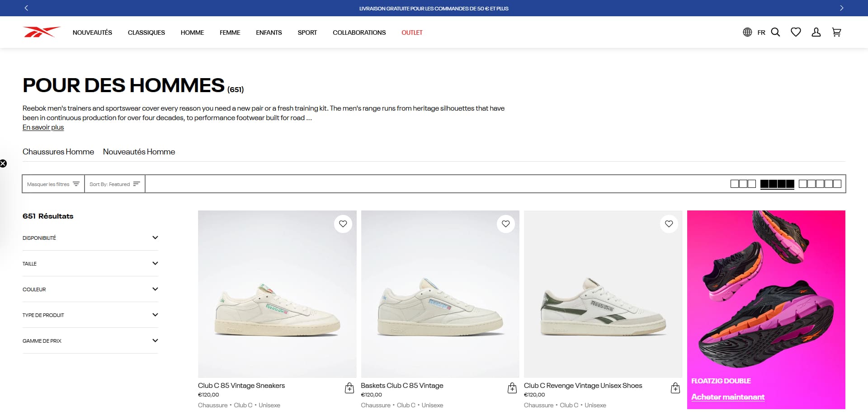This screenshot has width=868, height=415.
Task: Open Club C Revenge Vintage Unisex Shoes title
Action: coord(583,386)
